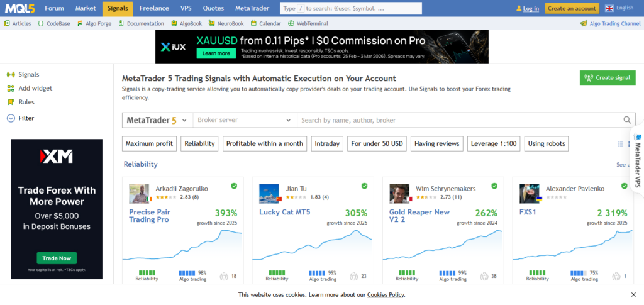Dismiss the cookies notice
This screenshot has width=644, height=305.
tap(633, 295)
